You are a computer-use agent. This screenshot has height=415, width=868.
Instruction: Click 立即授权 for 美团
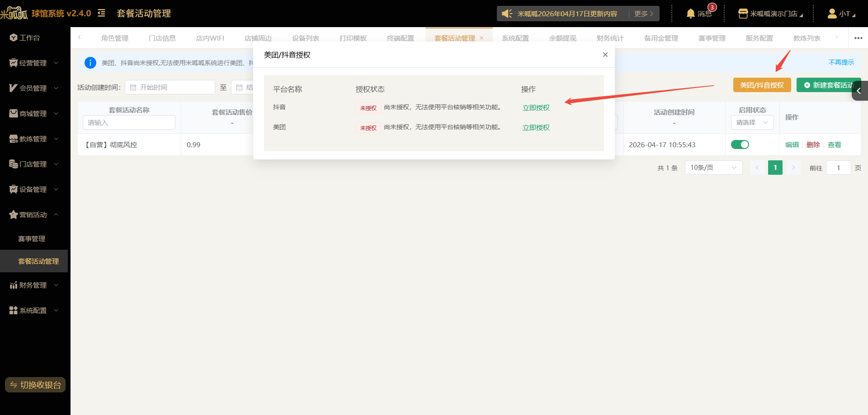536,127
